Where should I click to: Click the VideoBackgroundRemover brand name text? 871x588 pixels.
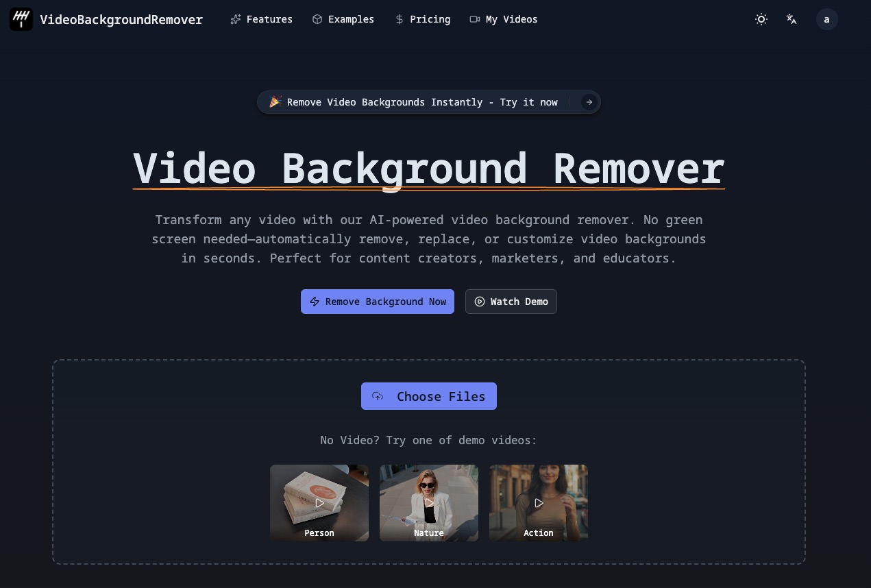(121, 19)
